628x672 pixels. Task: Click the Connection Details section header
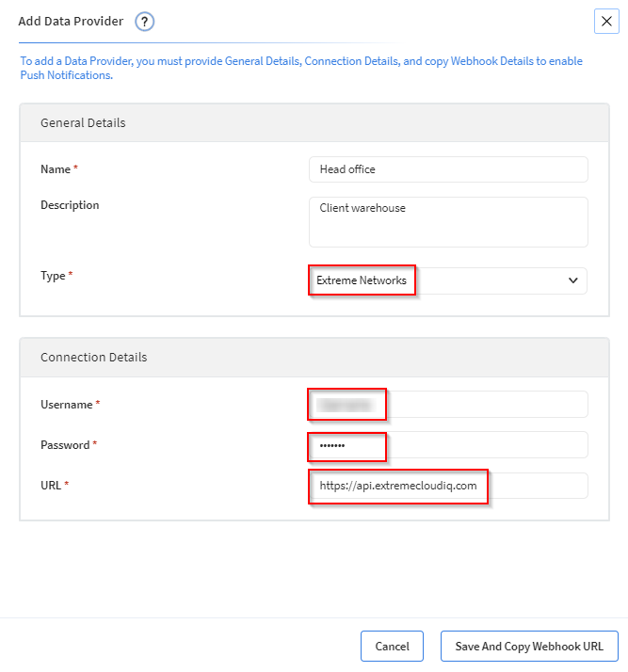pyautogui.click(x=314, y=358)
